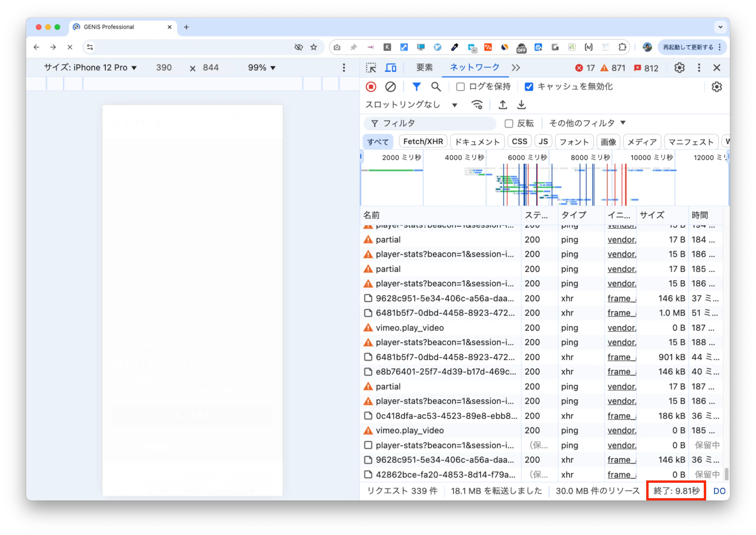
Task: Click the device height field 844
Action: [x=211, y=68]
